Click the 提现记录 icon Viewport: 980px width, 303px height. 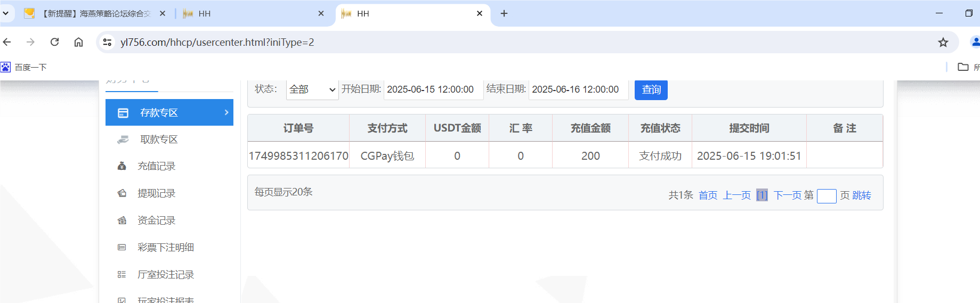122,193
